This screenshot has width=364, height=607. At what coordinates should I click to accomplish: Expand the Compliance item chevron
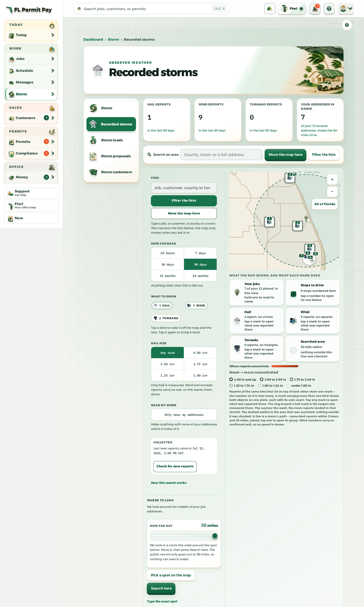click(x=52, y=154)
